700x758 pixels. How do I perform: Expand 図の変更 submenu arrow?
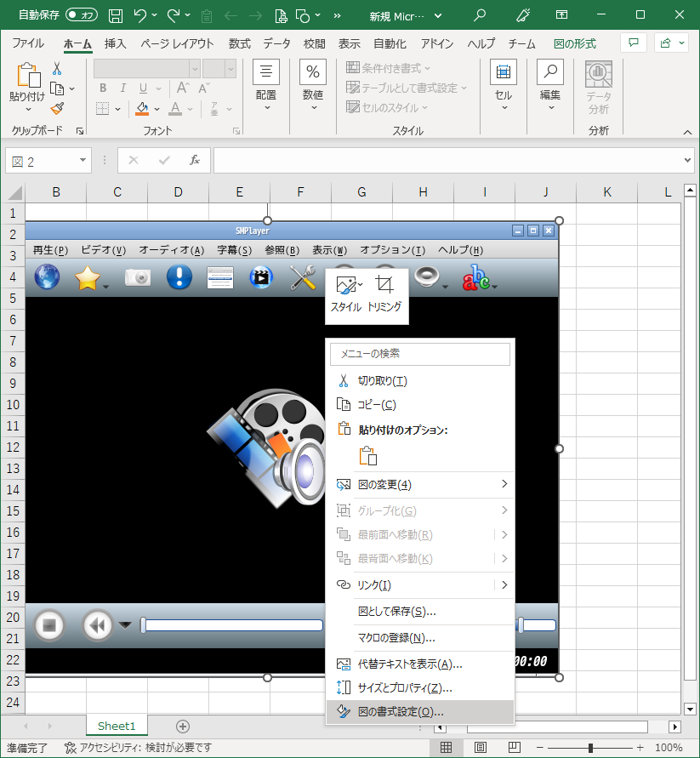(504, 484)
